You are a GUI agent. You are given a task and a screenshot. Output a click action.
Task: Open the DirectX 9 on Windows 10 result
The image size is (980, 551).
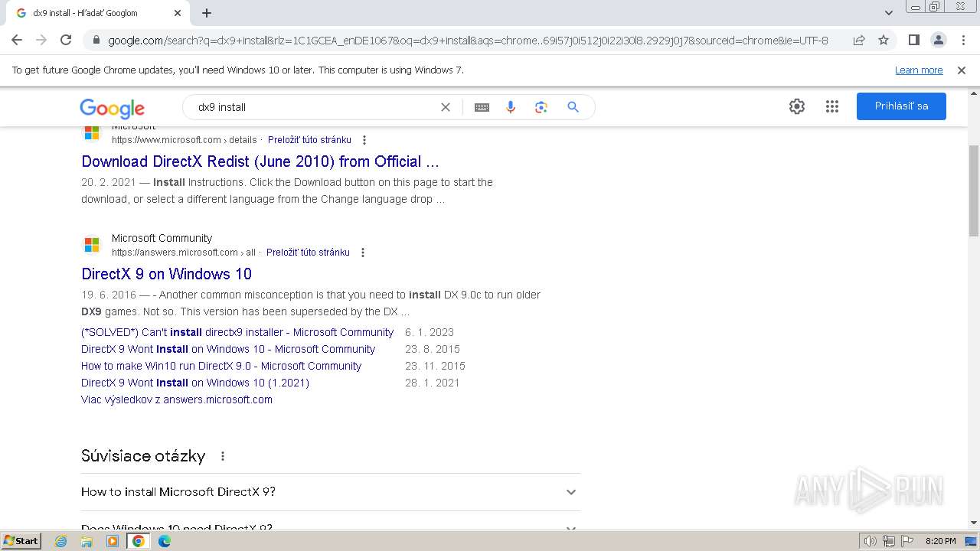pyautogui.click(x=166, y=274)
